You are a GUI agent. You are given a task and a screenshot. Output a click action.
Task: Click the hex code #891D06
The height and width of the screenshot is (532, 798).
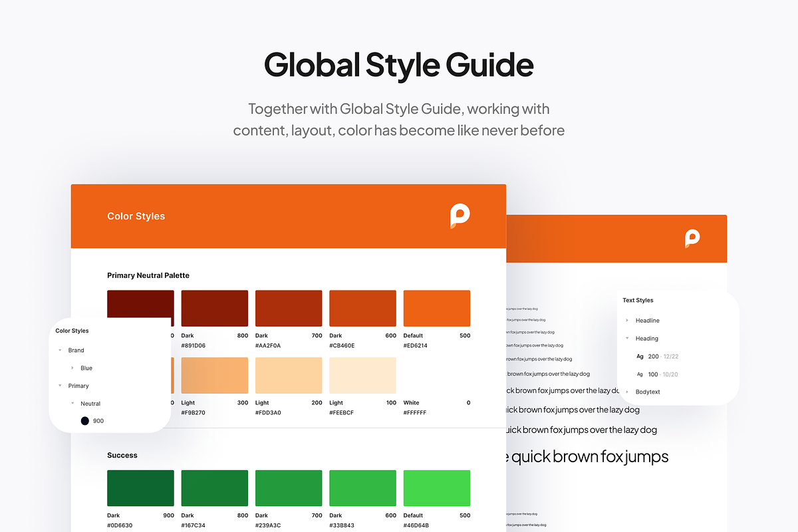(x=194, y=346)
